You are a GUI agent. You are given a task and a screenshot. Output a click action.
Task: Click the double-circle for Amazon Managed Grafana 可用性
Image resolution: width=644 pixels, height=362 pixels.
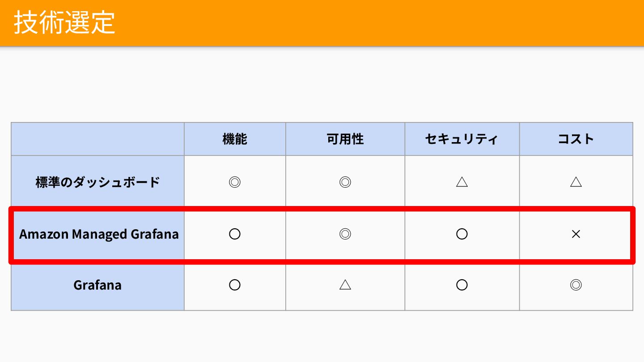click(x=345, y=234)
